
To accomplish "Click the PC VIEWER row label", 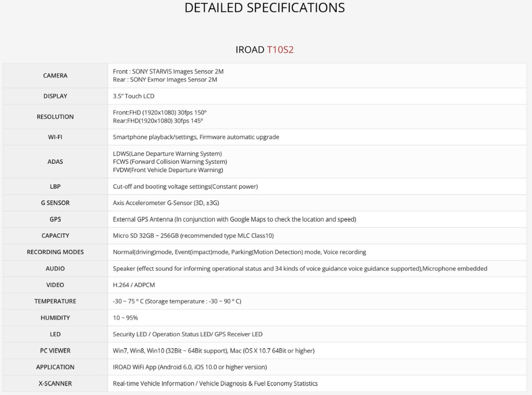I will (55, 350).
